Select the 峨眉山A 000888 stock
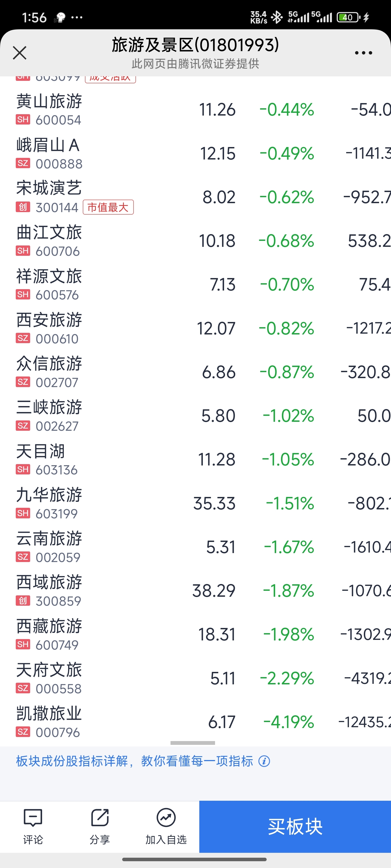Viewport: 391px width, 868px height. pos(196,154)
